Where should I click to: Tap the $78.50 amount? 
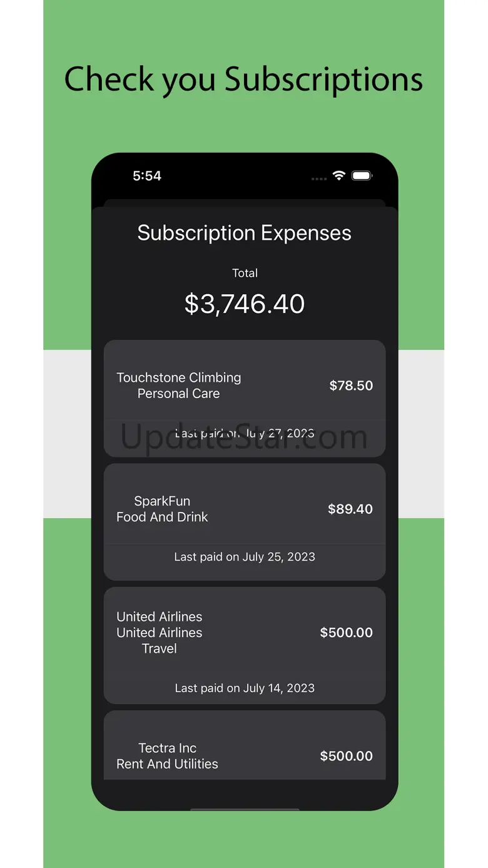pyautogui.click(x=351, y=385)
